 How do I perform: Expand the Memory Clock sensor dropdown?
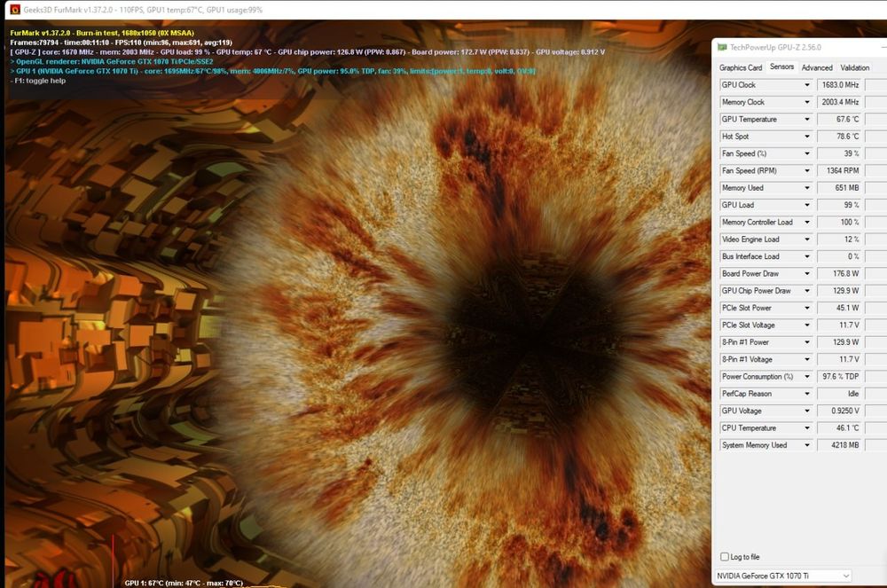click(807, 102)
